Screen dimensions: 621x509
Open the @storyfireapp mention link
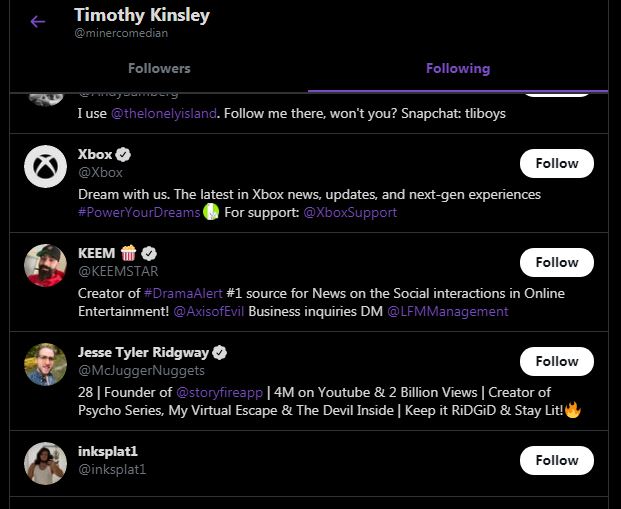click(219, 393)
